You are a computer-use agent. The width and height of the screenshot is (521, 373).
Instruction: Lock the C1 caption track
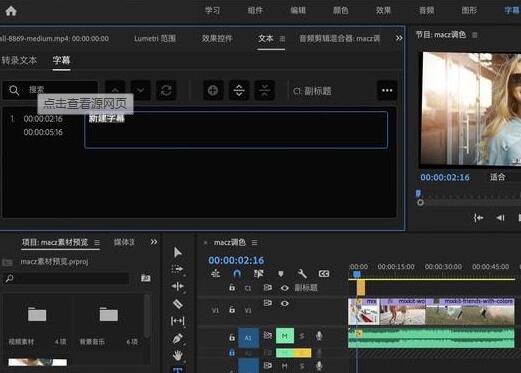(232, 288)
